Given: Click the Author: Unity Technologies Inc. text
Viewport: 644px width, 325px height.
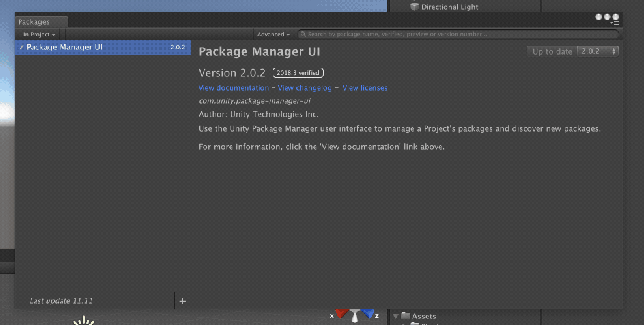Looking at the screenshot, I should click(259, 114).
